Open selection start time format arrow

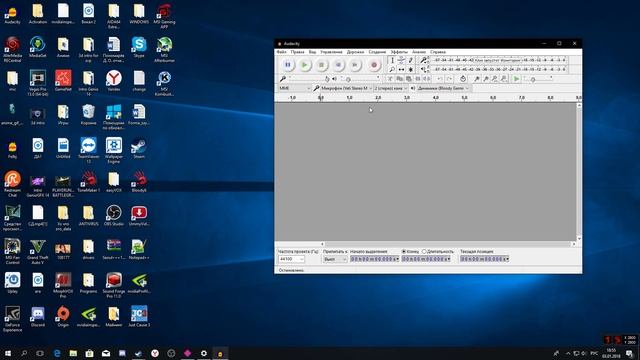[398, 259]
